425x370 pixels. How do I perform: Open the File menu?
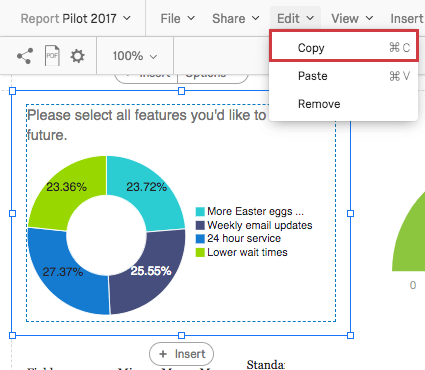[x=177, y=18]
